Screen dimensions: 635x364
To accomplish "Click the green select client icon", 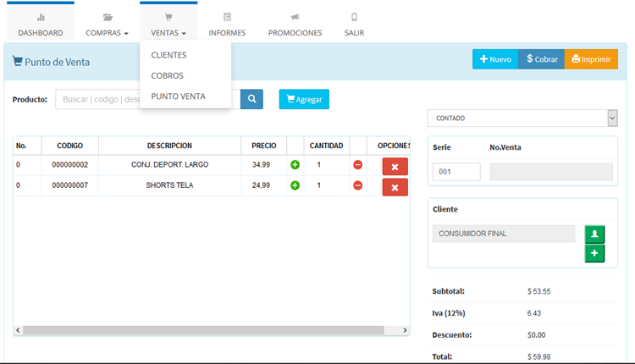I will (594, 234).
